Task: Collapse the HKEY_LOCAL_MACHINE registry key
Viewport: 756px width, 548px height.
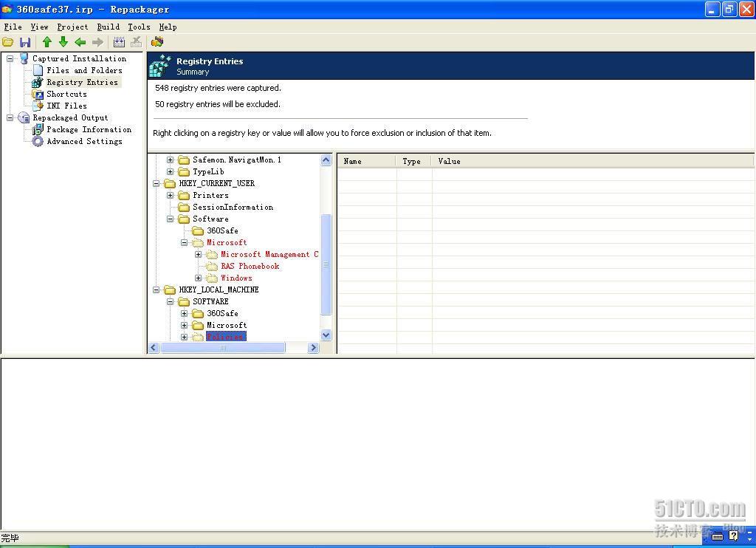Action: pyautogui.click(x=157, y=290)
